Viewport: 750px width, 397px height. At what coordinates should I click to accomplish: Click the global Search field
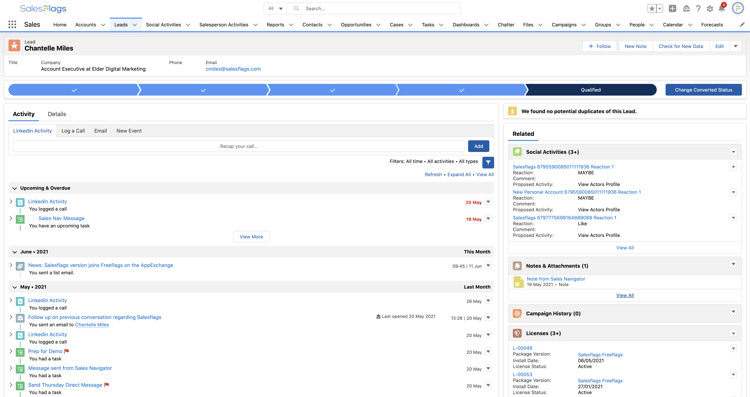tap(373, 9)
